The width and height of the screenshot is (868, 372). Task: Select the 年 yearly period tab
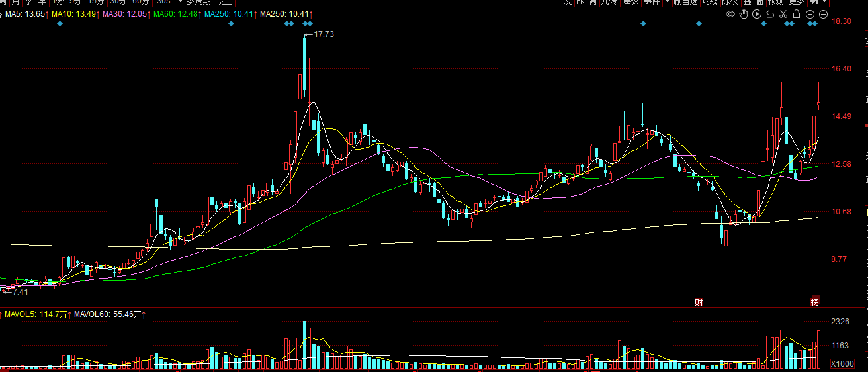[42, 3]
